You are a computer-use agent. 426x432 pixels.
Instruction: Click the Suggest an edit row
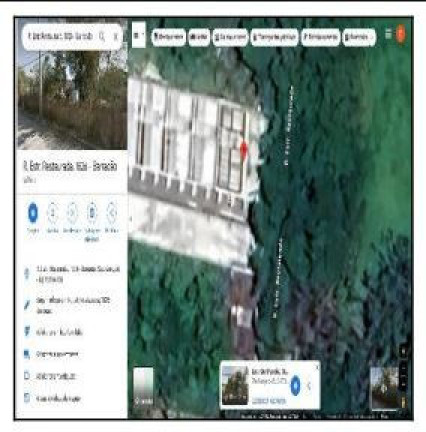[x=72, y=305]
